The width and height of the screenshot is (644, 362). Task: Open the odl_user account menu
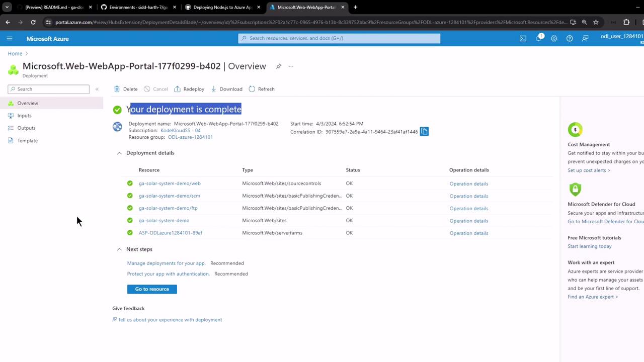coord(622,38)
